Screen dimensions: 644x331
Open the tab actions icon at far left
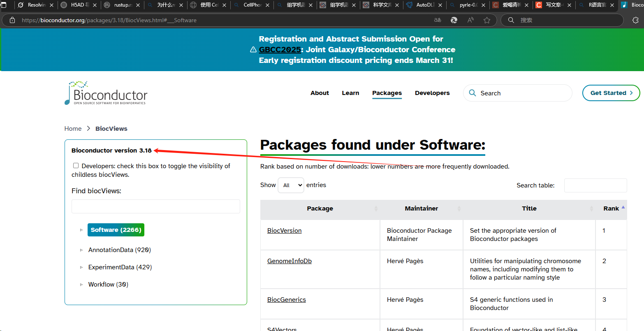pos(3,5)
